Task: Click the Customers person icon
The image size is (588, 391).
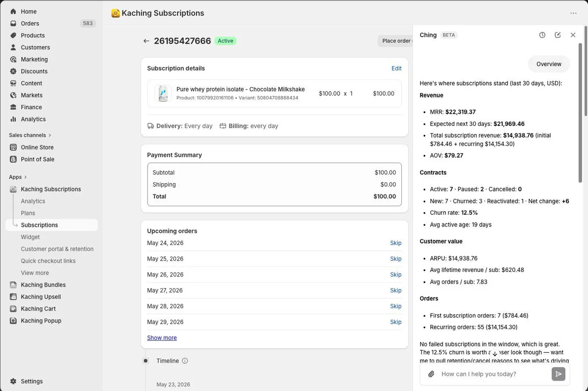Action: pos(13,48)
